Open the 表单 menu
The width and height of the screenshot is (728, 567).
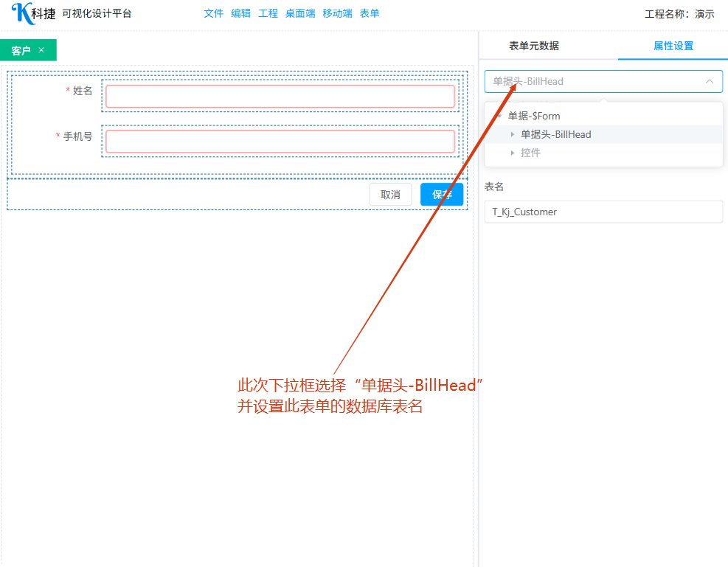tap(370, 13)
